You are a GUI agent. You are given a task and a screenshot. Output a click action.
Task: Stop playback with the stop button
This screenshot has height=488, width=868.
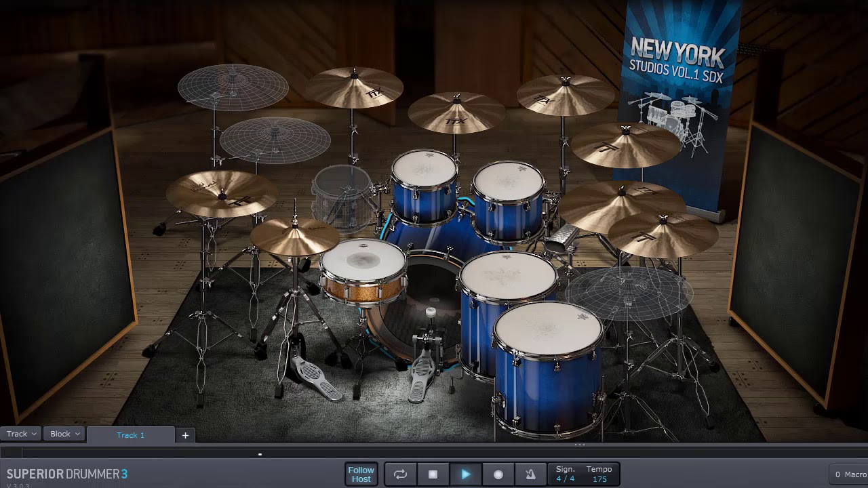pyautogui.click(x=433, y=474)
